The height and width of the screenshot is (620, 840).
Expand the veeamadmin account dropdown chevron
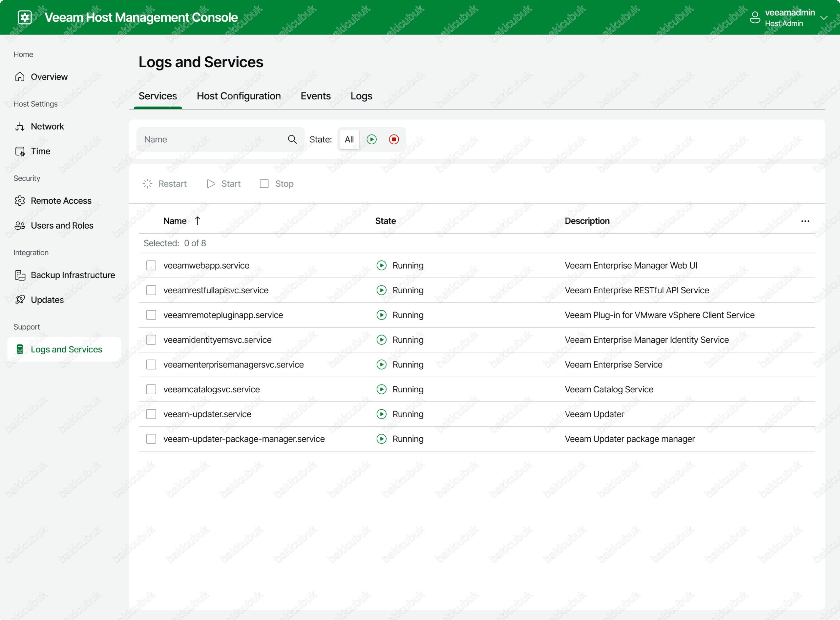pos(824,18)
